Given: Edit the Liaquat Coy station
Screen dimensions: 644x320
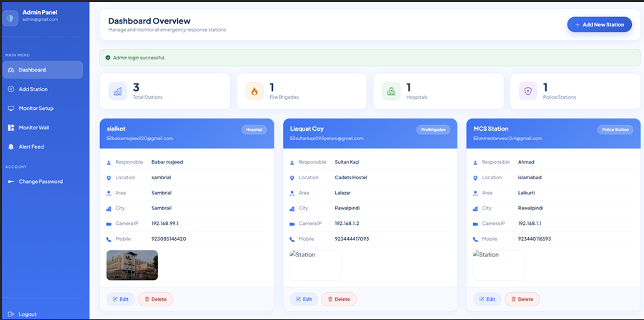Looking at the screenshot, I should [304, 299].
